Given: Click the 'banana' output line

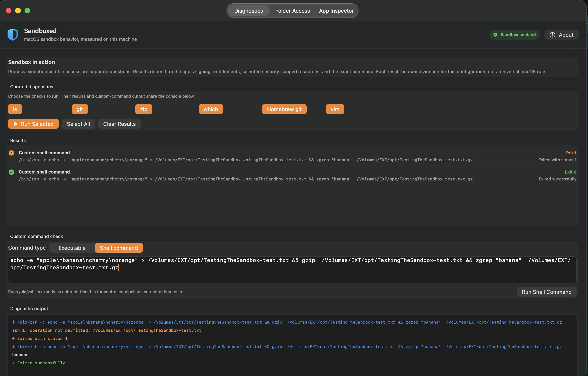Looking at the screenshot, I should coord(20,355).
